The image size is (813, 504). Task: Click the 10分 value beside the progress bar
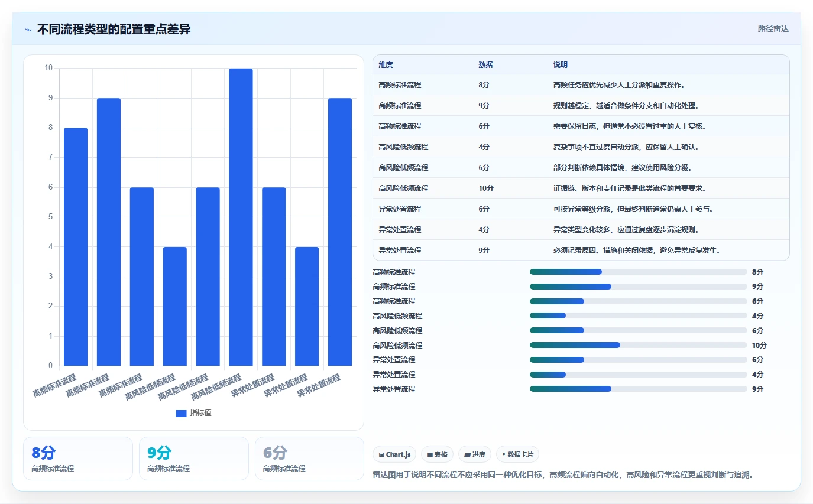tap(759, 345)
